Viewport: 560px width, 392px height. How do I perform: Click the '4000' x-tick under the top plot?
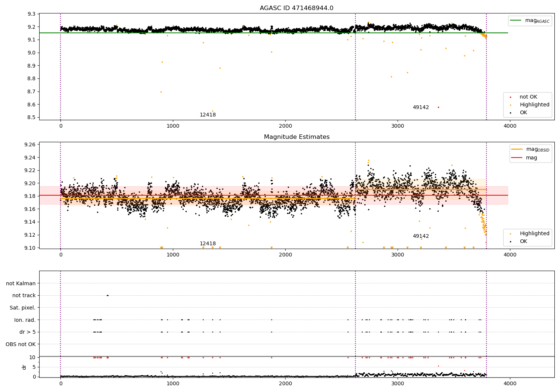pos(510,126)
